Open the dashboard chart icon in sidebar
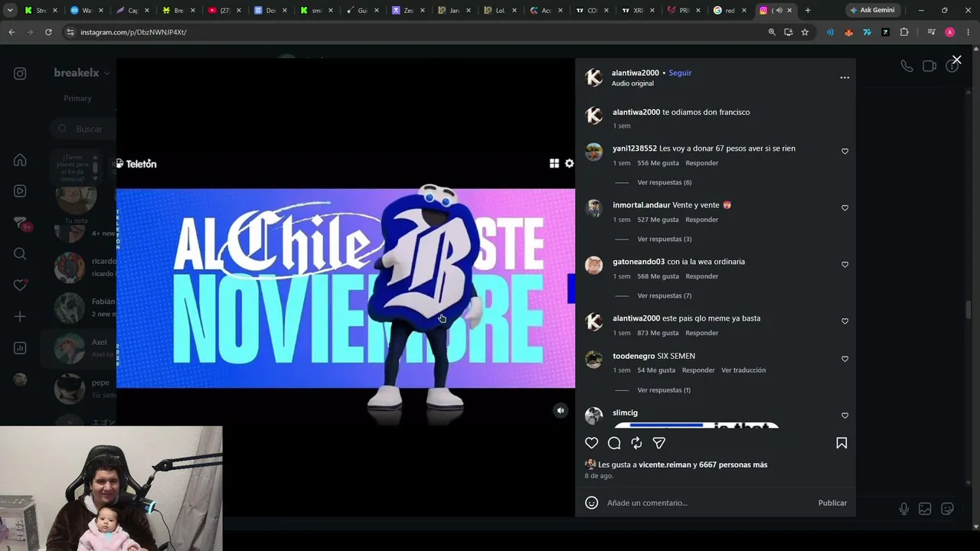Image resolution: width=980 pixels, height=551 pixels. (x=20, y=348)
